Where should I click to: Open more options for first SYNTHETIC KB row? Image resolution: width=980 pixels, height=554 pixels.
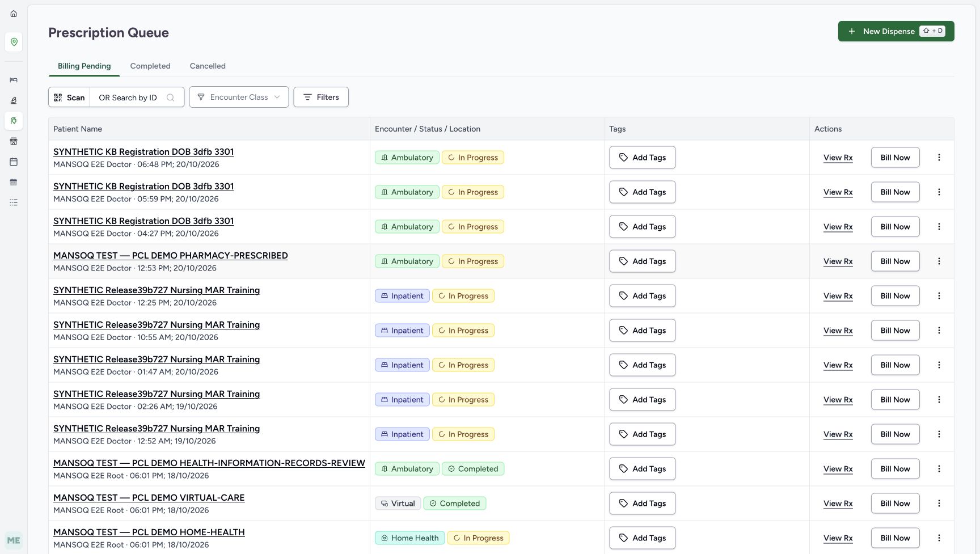tap(939, 158)
